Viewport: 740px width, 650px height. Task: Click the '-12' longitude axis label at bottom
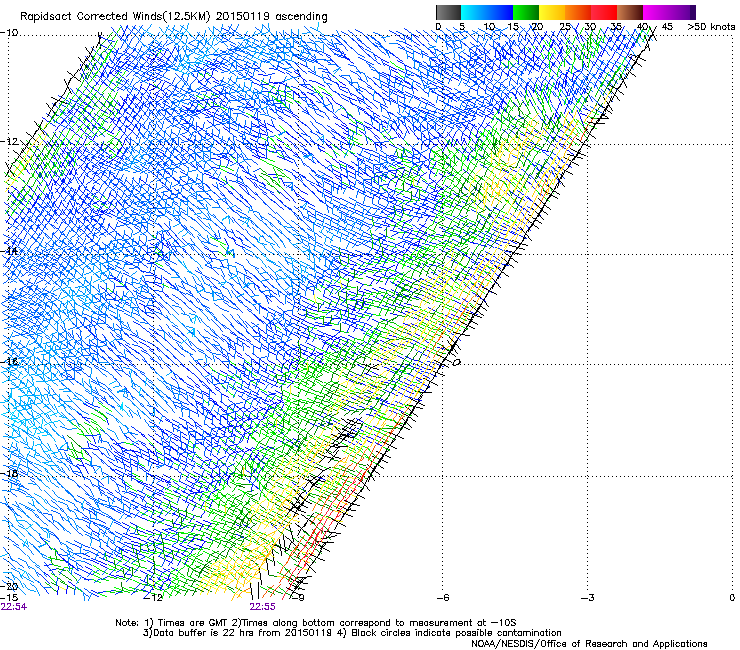coord(154,597)
